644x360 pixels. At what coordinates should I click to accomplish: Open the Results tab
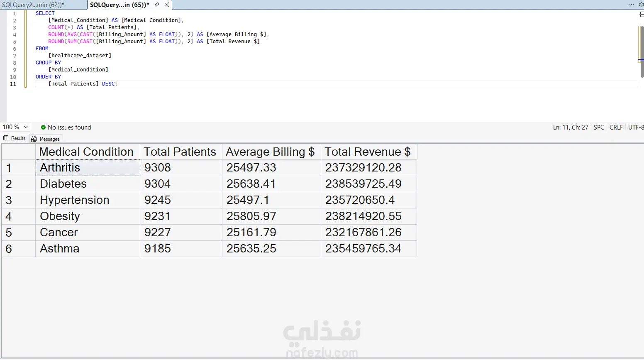(x=15, y=138)
